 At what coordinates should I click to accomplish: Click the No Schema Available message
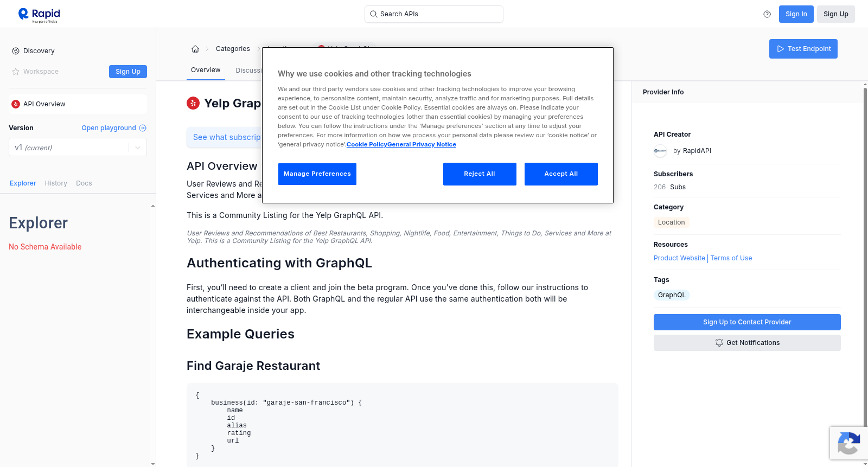point(45,247)
